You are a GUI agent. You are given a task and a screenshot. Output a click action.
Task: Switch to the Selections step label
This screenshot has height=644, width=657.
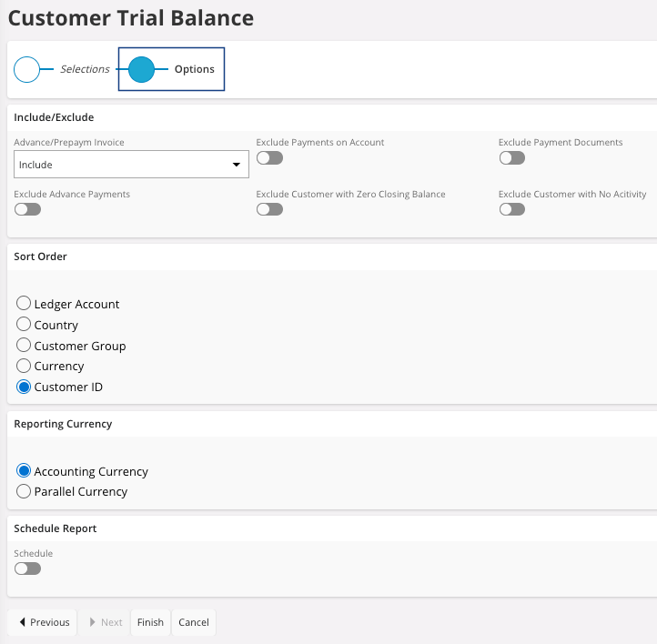85,69
